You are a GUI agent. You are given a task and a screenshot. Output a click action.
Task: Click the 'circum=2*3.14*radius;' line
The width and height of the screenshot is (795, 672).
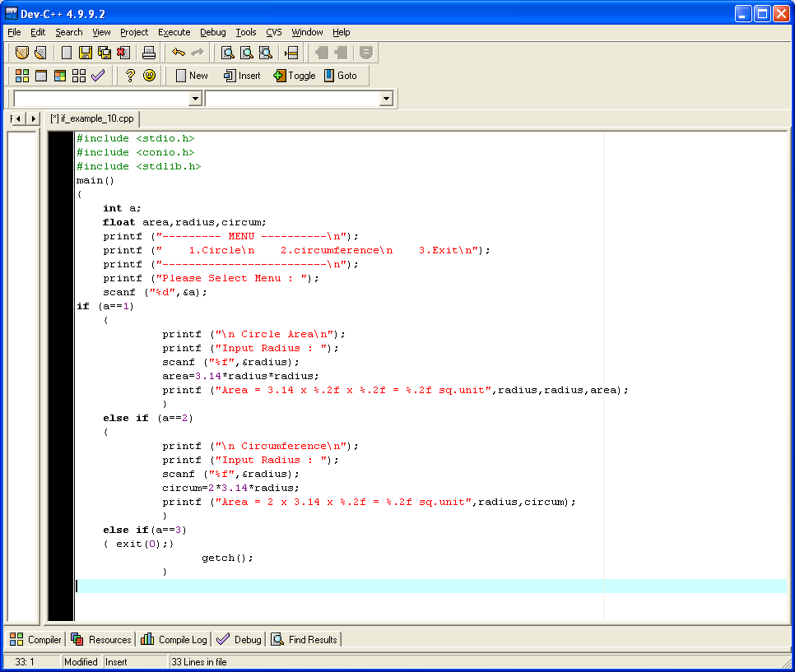tap(230, 488)
